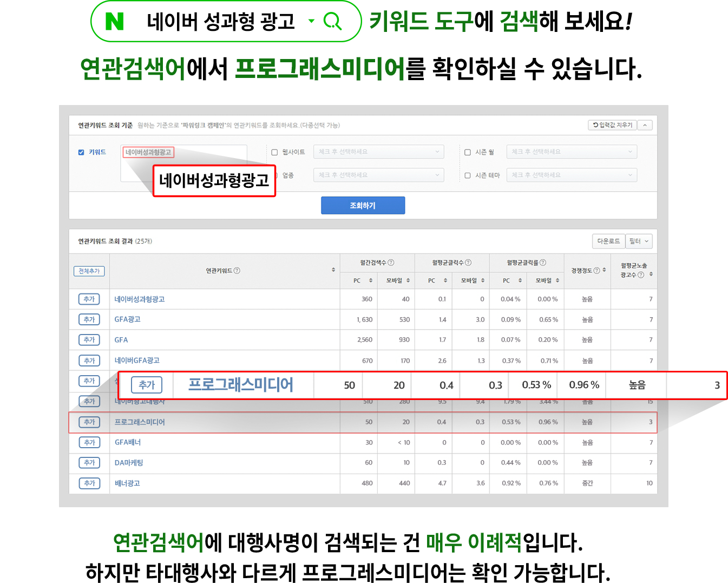728x583 pixels.
Task: Collapse the 연관키워드 조회 기준 panel
Action: [x=645, y=125]
